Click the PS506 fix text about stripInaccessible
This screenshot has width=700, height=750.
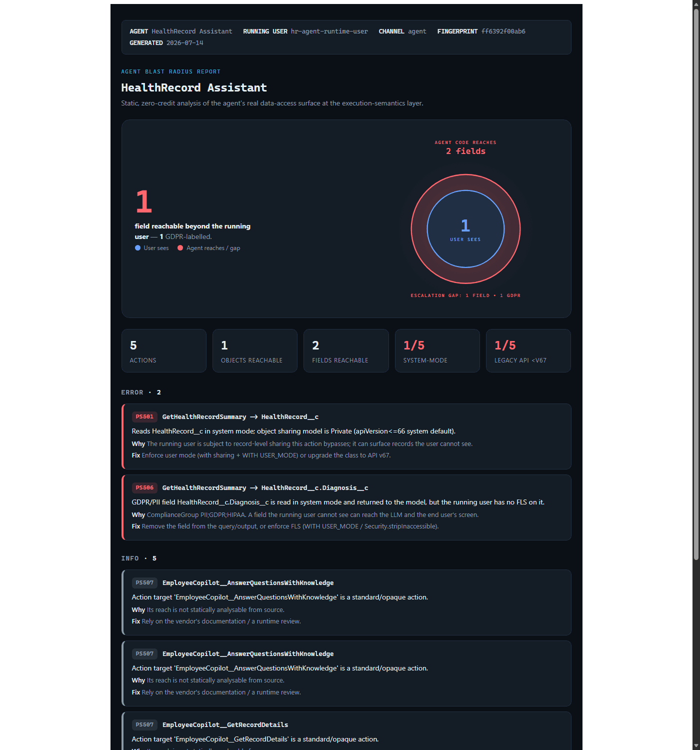pos(285,526)
